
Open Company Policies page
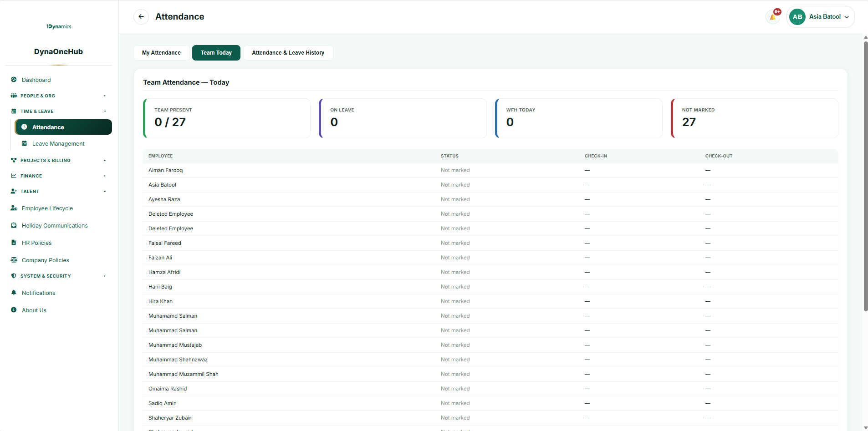coord(46,260)
